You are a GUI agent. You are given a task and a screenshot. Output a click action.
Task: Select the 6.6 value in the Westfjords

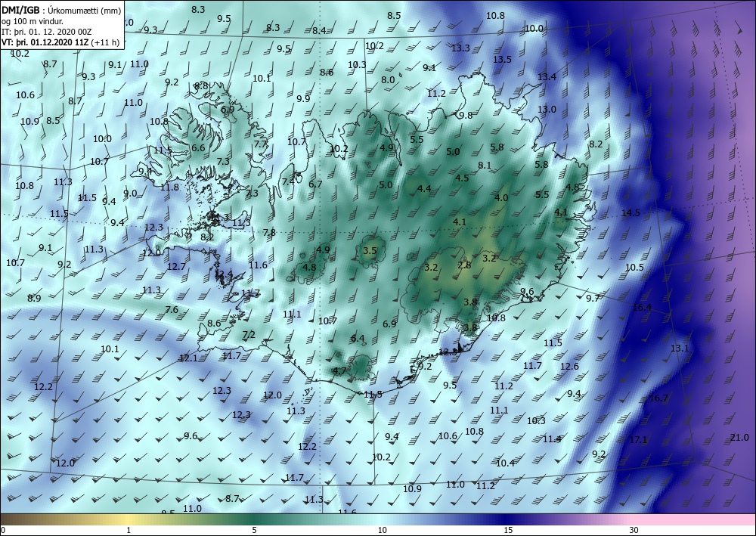click(x=198, y=148)
